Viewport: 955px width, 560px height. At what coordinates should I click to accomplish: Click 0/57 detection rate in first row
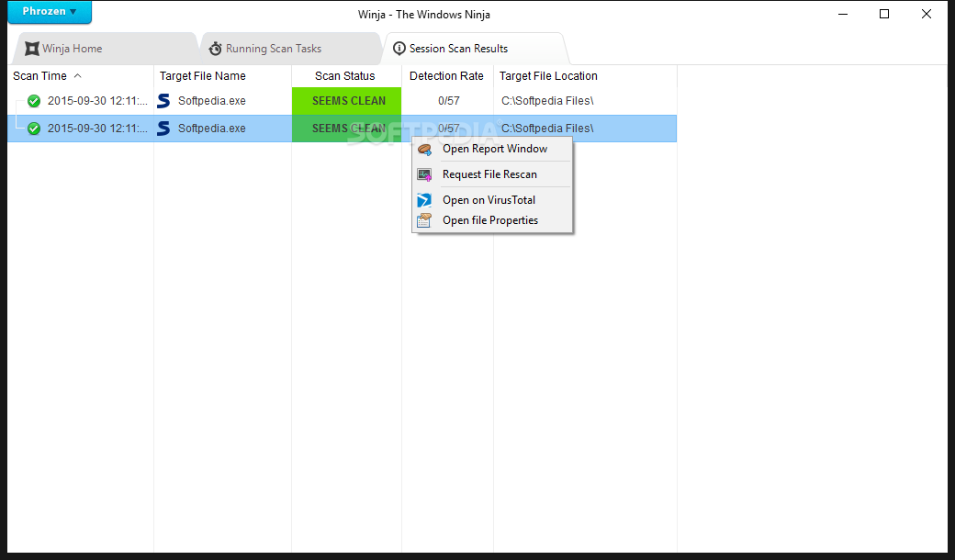pyautogui.click(x=449, y=101)
